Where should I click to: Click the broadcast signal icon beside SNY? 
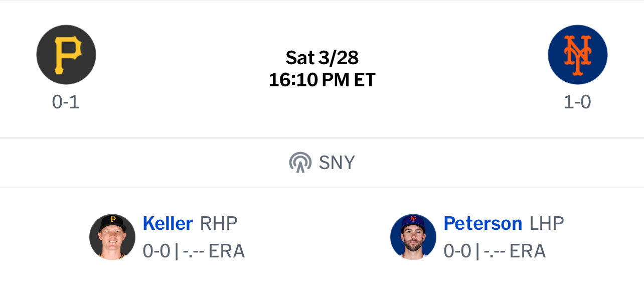300,163
